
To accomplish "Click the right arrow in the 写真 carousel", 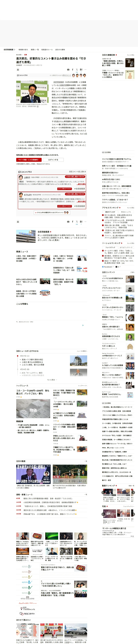I will point(133,514).
